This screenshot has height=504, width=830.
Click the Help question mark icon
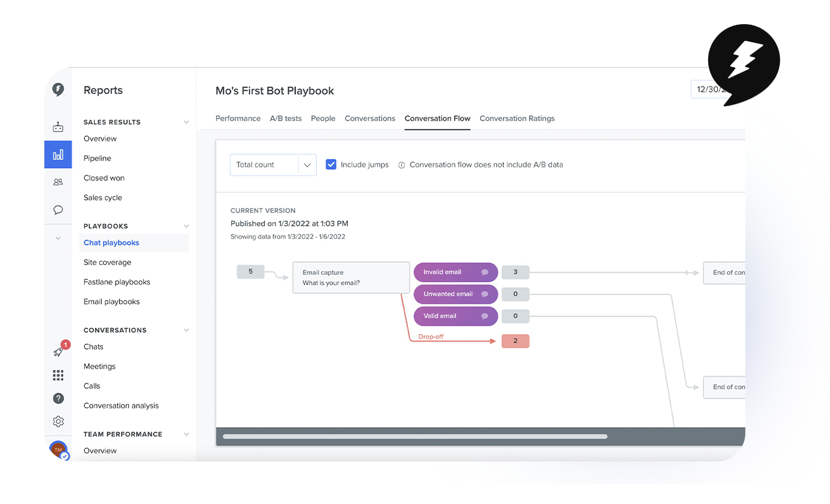58,399
